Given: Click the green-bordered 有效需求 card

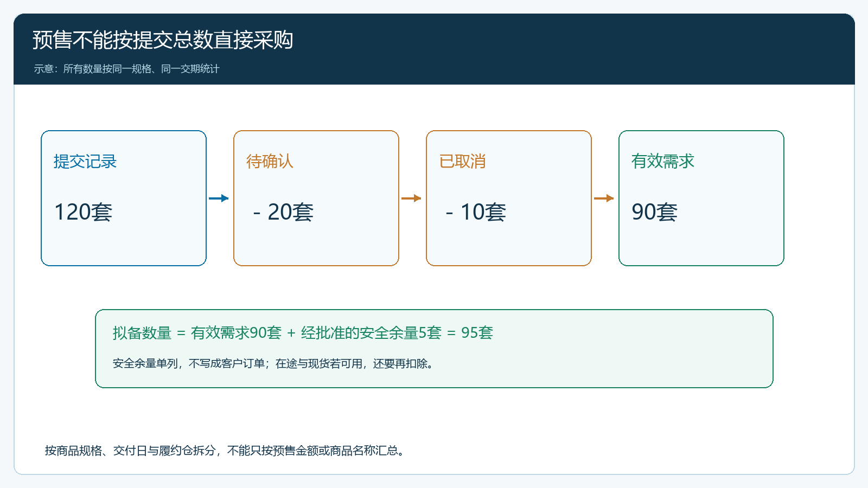Looking at the screenshot, I should pos(701,198).
